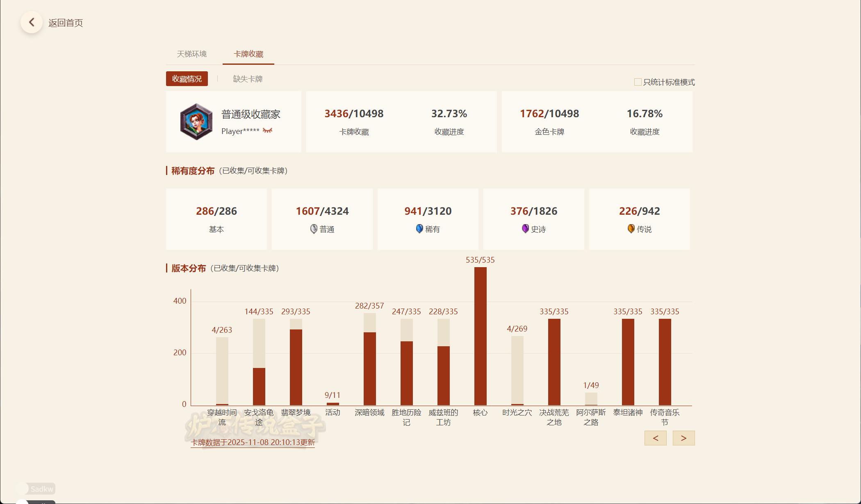Switch to the 天梯环境 tab
Viewport: 861px width, 504px height.
192,54
